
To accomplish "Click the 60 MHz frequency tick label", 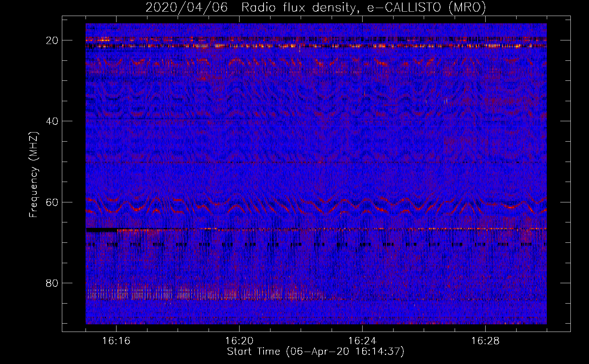I will tap(52, 202).
